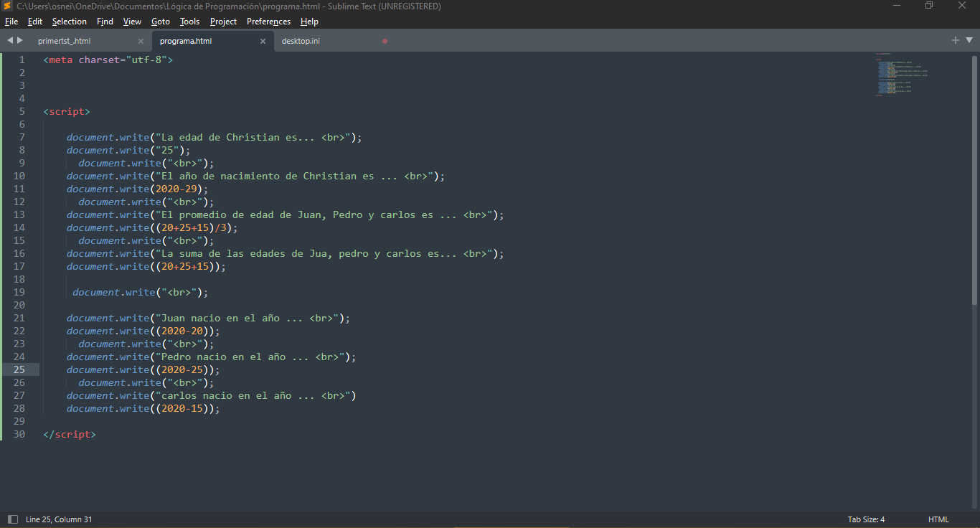
Task: Click "Juan nacio en el año" string
Action: coord(248,318)
